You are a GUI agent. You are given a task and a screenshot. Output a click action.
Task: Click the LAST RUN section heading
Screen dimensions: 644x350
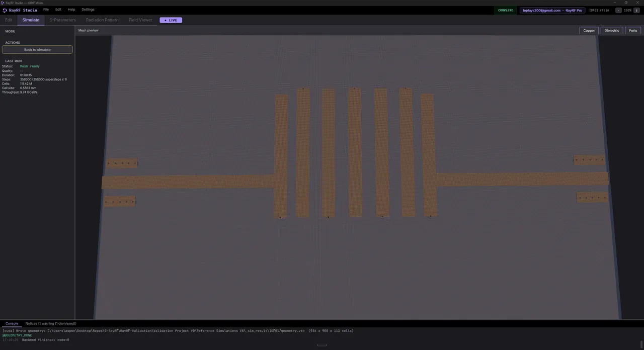coord(14,61)
